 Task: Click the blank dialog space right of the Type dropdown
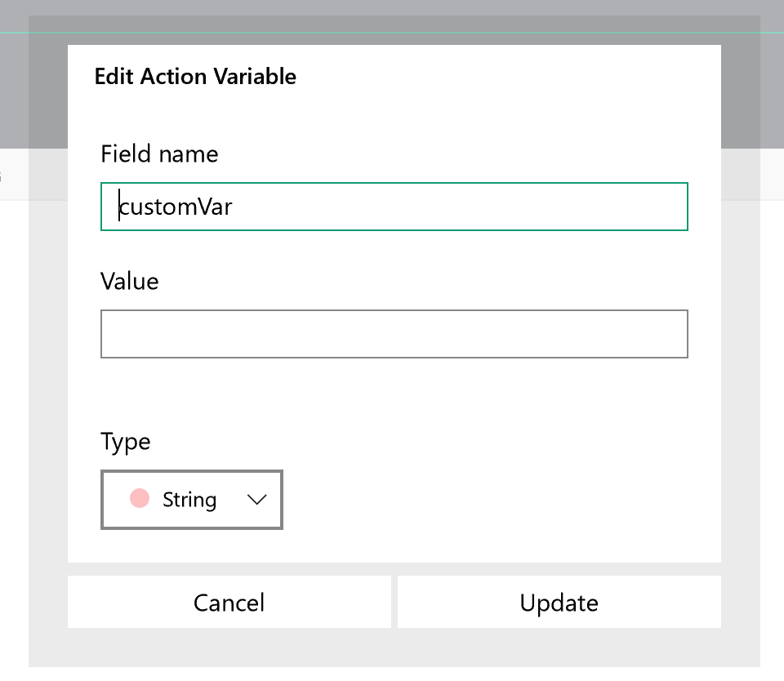(500, 500)
